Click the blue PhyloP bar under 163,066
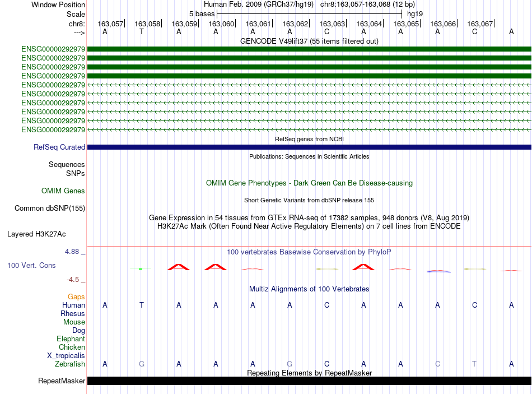 pos(438,271)
